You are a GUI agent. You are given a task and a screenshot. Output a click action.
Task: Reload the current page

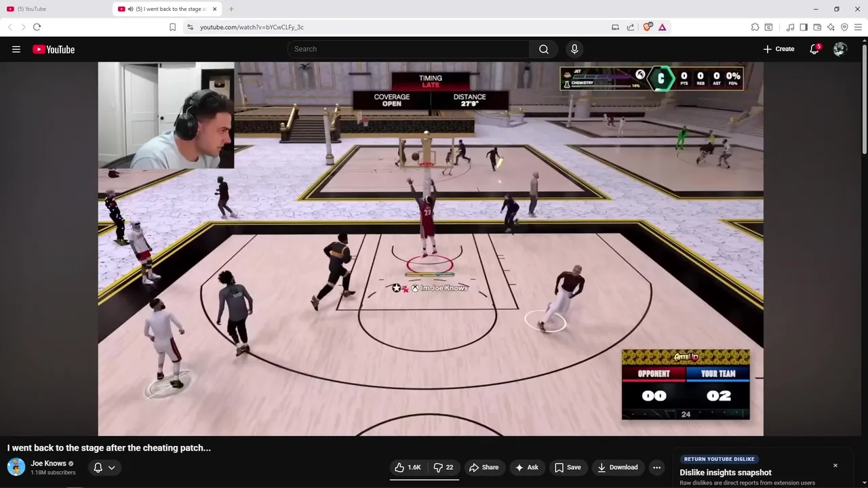click(x=37, y=27)
